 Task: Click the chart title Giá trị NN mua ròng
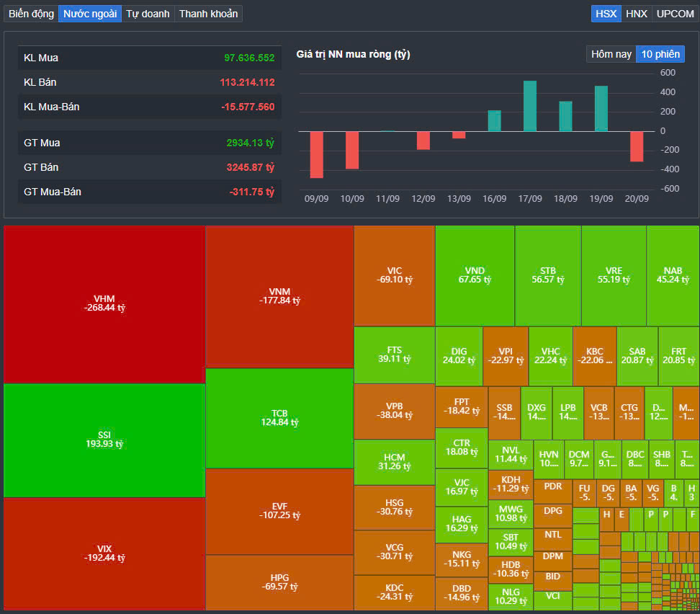(353, 55)
